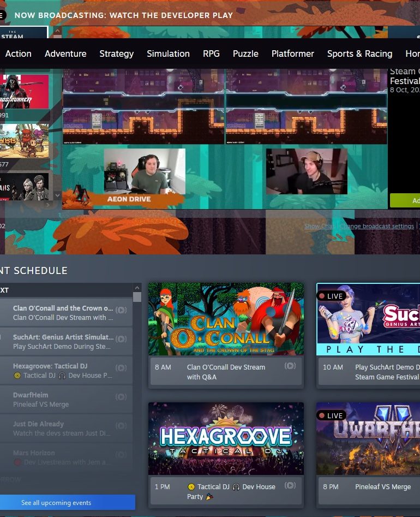Screen dimensions: 420x517
Task: Open Clan O'Conall banner thumbnail
Action: 226,319
